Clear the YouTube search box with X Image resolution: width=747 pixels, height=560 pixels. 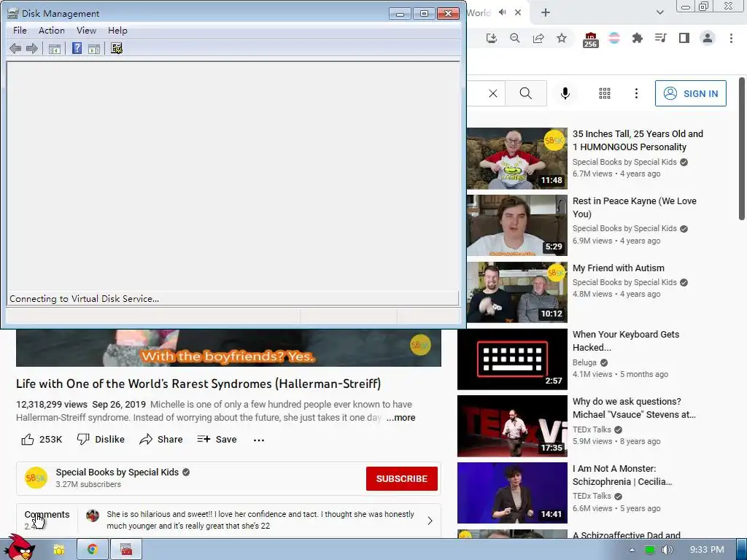click(493, 93)
